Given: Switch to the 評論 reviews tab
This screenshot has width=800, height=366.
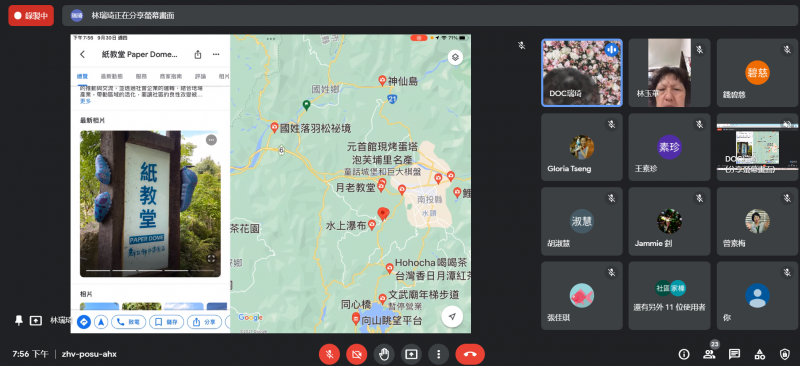Looking at the screenshot, I should (201, 76).
